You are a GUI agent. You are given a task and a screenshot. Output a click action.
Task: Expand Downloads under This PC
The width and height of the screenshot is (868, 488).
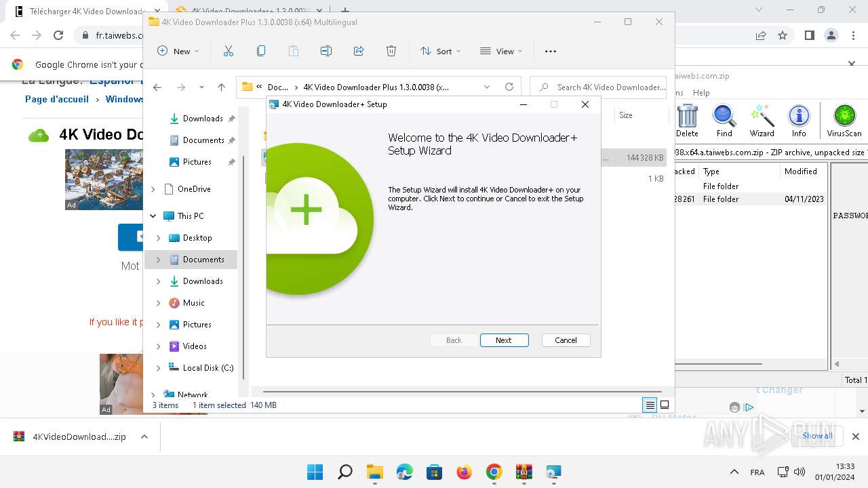coord(159,281)
